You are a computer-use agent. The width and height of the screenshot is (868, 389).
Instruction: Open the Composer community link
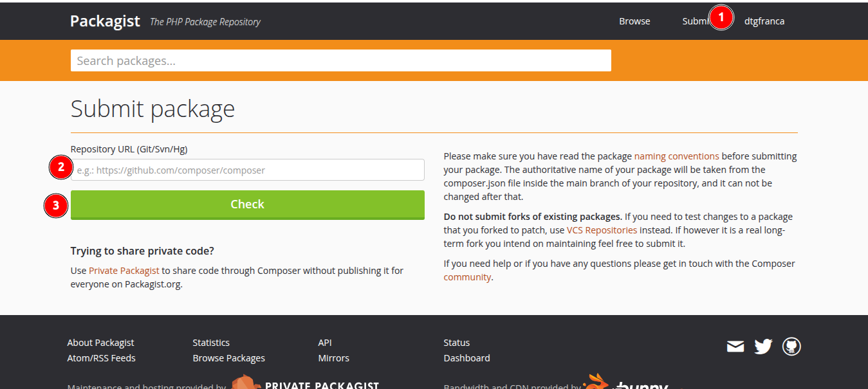[467, 277]
